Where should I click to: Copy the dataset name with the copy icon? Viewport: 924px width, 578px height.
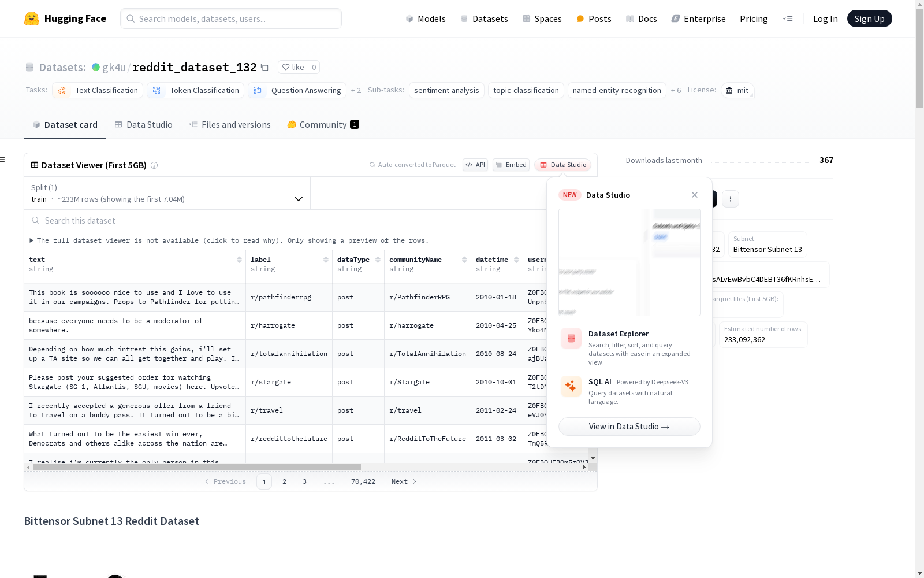[264, 67]
